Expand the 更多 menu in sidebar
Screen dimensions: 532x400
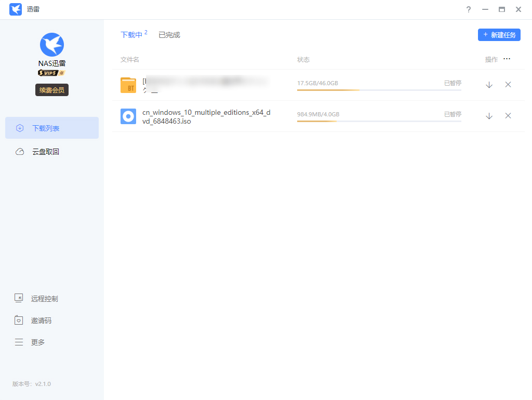tap(37, 342)
